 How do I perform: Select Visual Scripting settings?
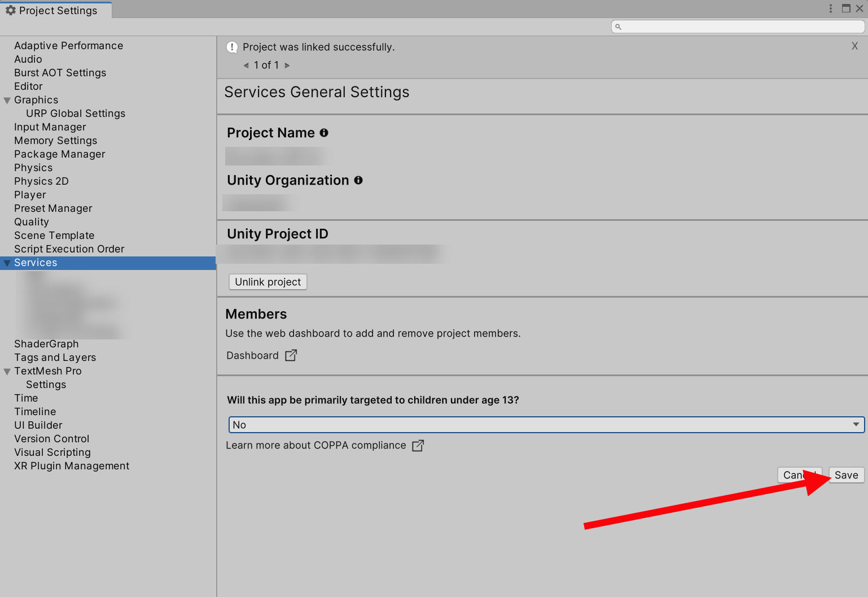click(x=52, y=452)
